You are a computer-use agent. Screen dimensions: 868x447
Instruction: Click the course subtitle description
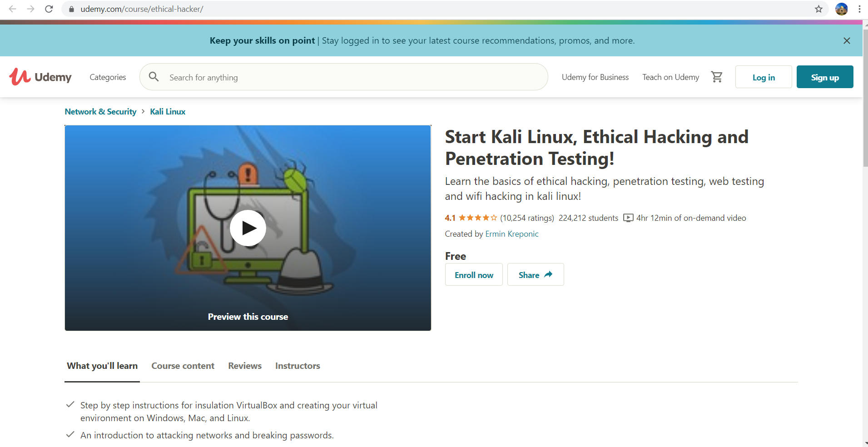(x=604, y=189)
